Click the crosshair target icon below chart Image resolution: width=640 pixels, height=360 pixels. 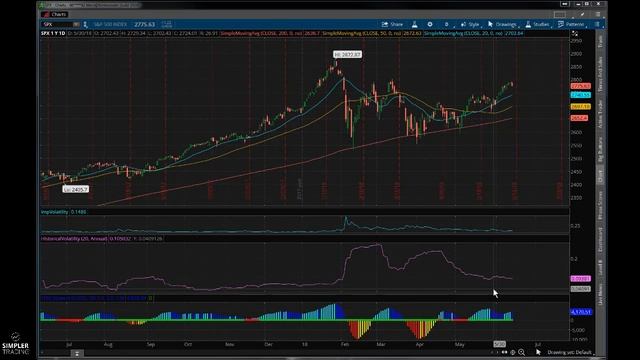(x=513, y=352)
